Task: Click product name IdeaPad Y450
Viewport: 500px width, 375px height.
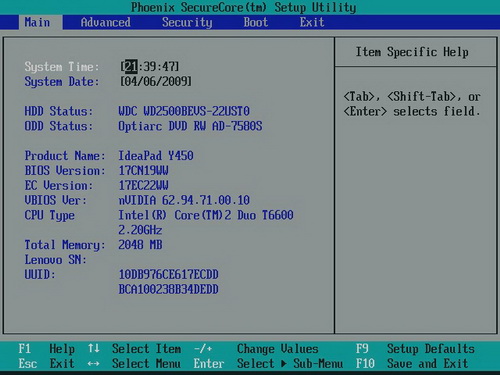Action: (156, 156)
